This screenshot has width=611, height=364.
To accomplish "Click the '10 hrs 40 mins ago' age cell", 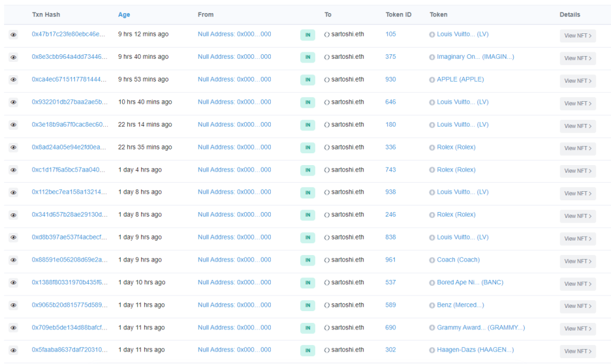I will pos(145,102).
